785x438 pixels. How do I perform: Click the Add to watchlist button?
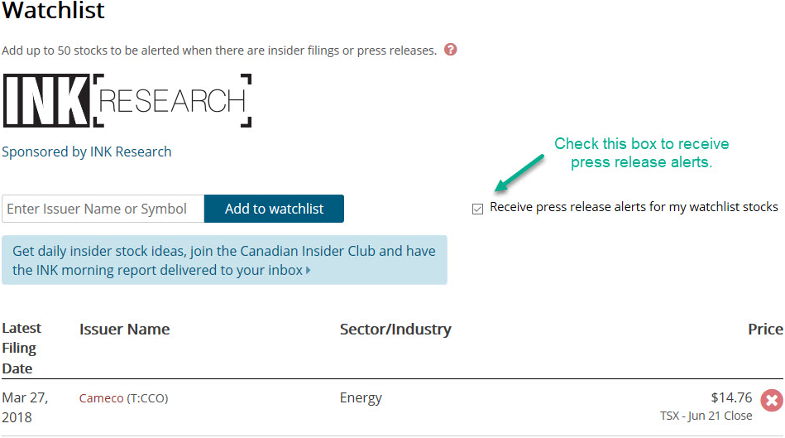[x=274, y=209]
